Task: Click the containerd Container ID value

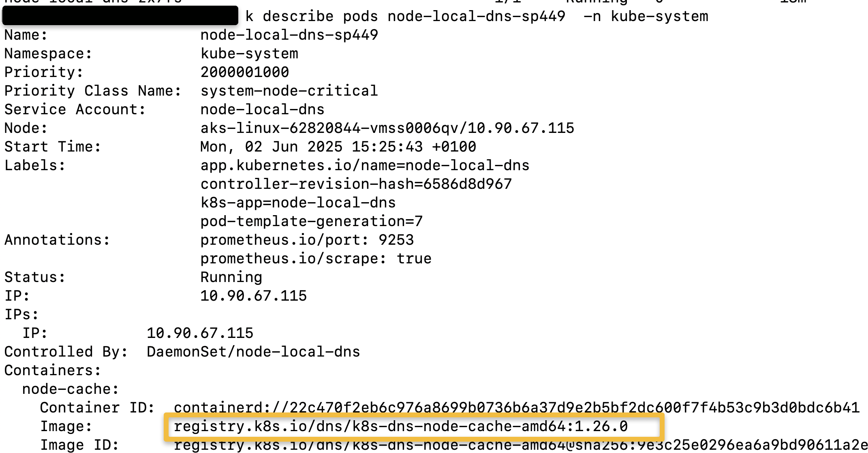Action: (517, 408)
